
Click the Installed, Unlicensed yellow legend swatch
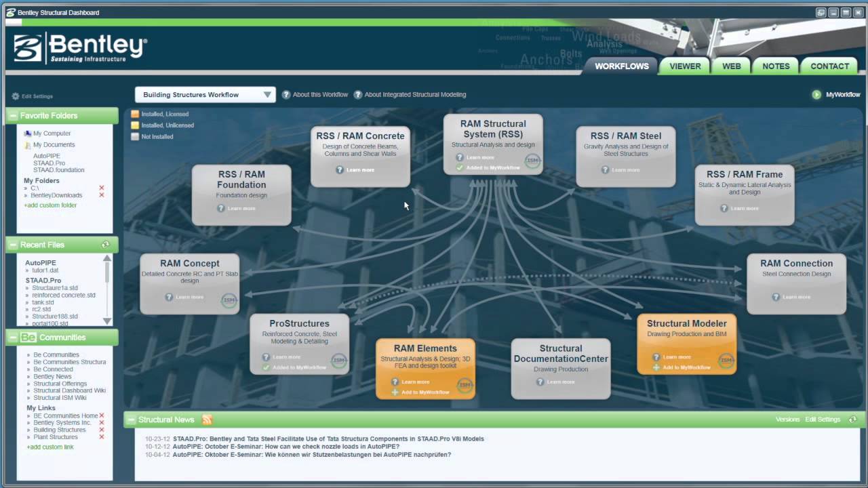[x=135, y=125]
